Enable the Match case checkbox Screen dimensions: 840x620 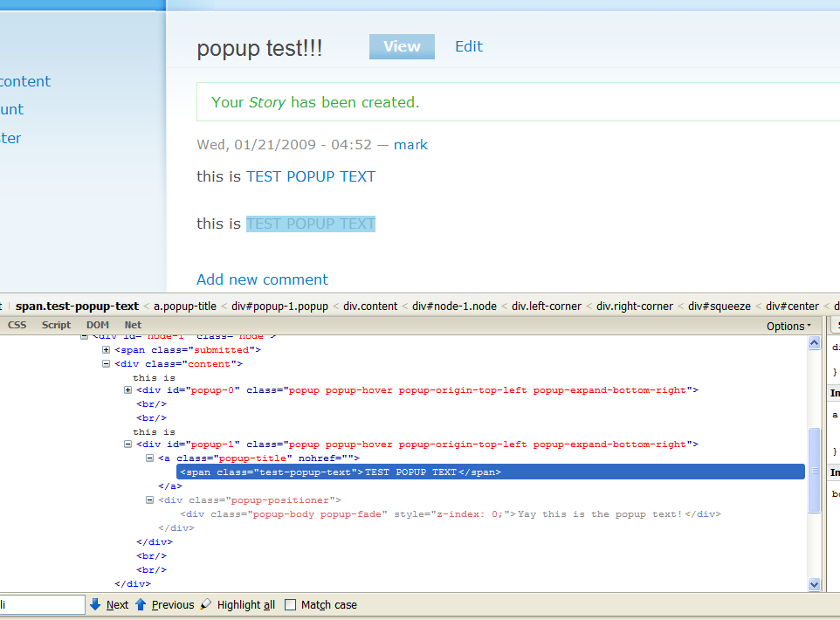pos(291,605)
